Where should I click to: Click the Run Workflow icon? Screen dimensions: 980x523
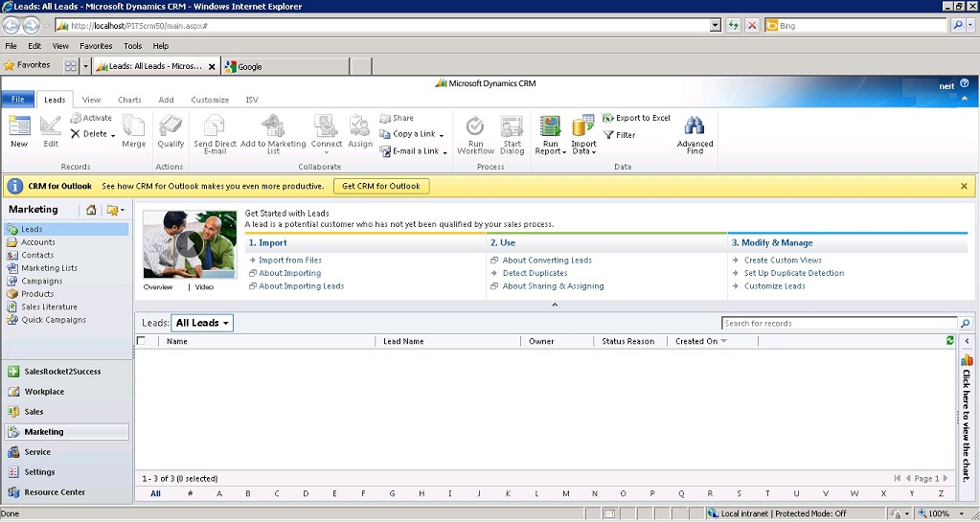[475, 134]
